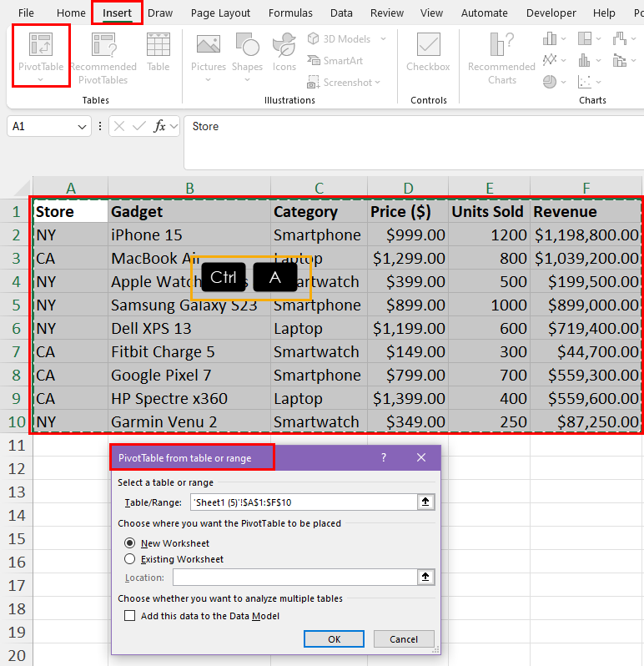
Task: Click the combo chart icon
Action: tap(620, 60)
